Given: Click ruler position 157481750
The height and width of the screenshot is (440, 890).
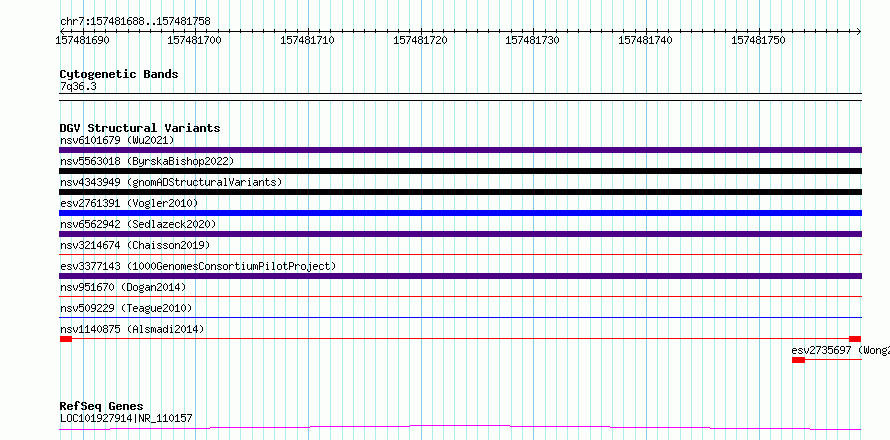Looking at the screenshot, I should coord(758,40).
